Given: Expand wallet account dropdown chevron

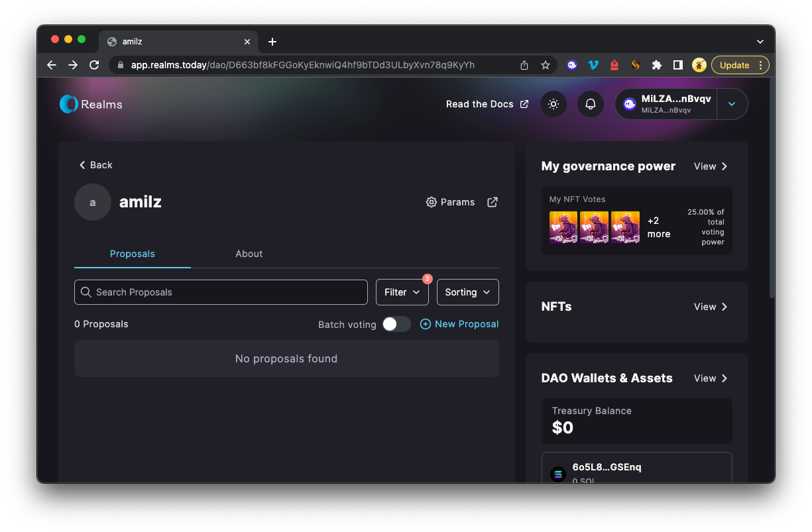Looking at the screenshot, I should (x=732, y=104).
